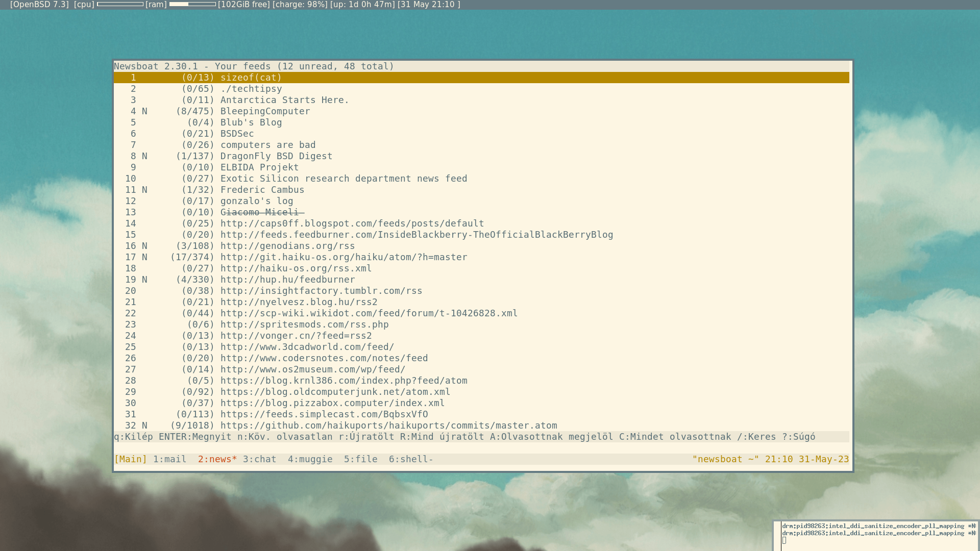Click the cpu usage bar in status bar
Viewport: 980px width, 551px height.
pos(120,5)
